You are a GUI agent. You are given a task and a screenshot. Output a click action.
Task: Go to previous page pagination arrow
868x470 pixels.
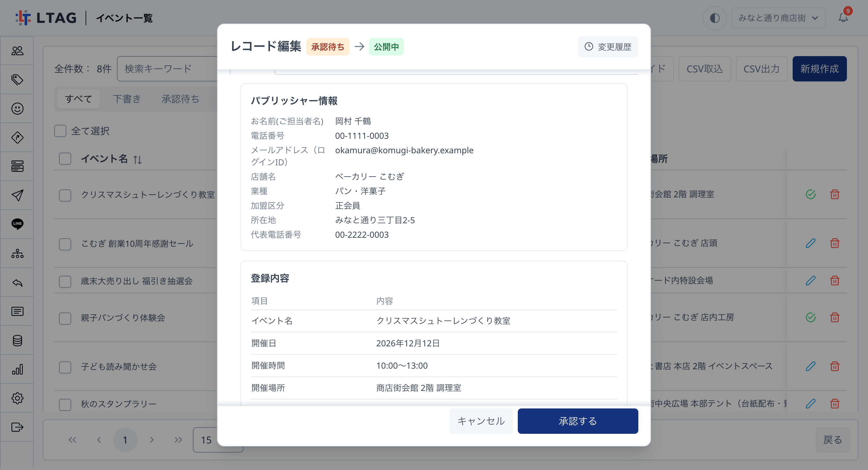point(99,440)
